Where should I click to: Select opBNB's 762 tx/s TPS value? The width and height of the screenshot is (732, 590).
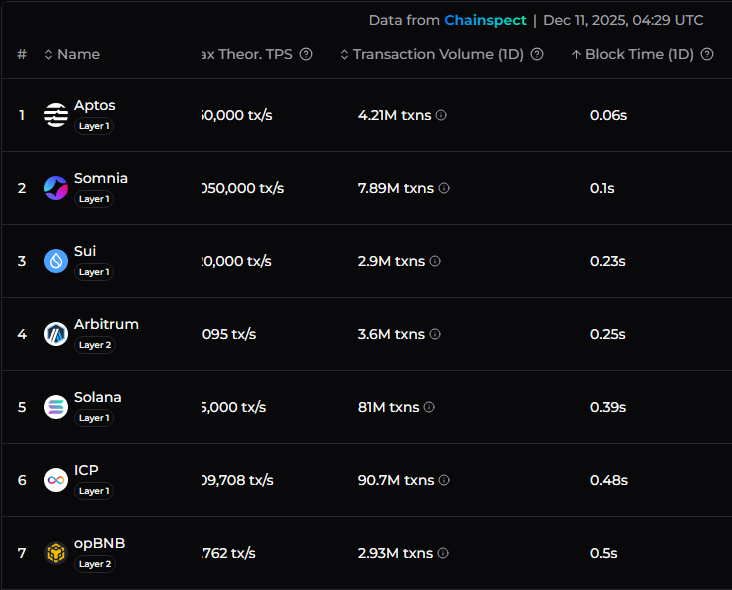point(229,553)
